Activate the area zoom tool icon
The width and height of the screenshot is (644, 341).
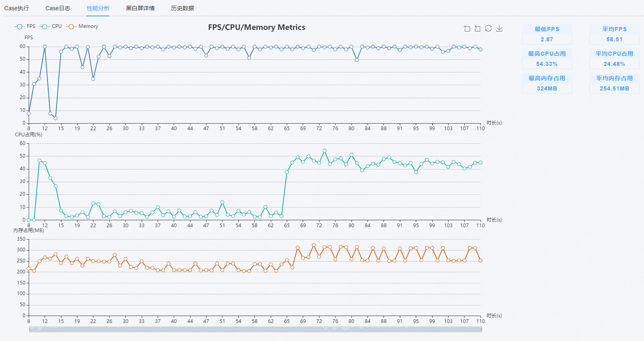tap(467, 28)
